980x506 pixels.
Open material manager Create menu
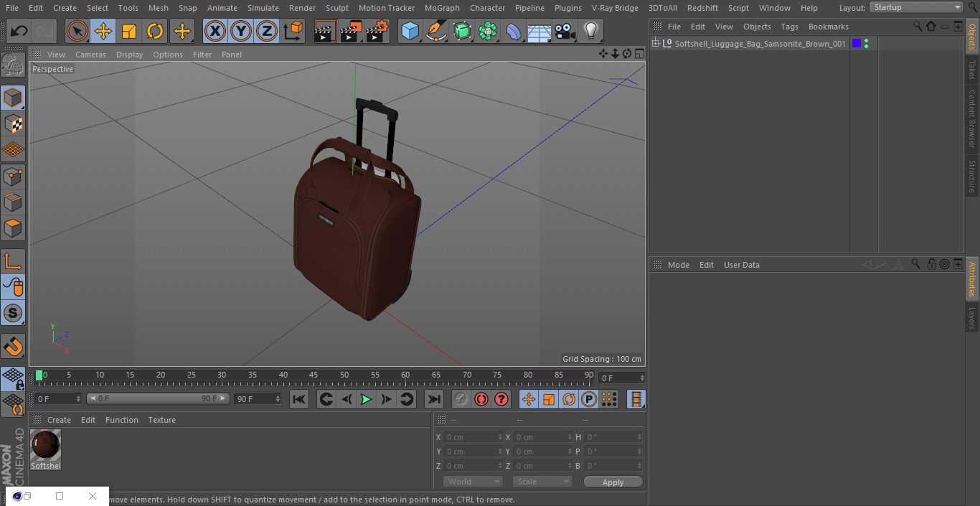coord(59,420)
